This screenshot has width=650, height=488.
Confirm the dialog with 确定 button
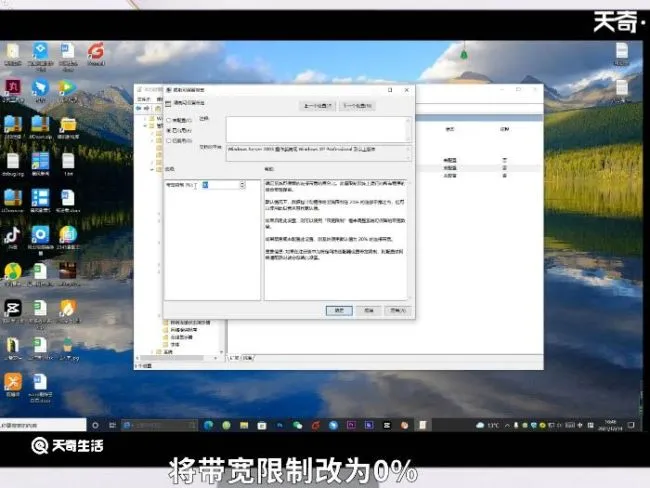pyautogui.click(x=339, y=311)
